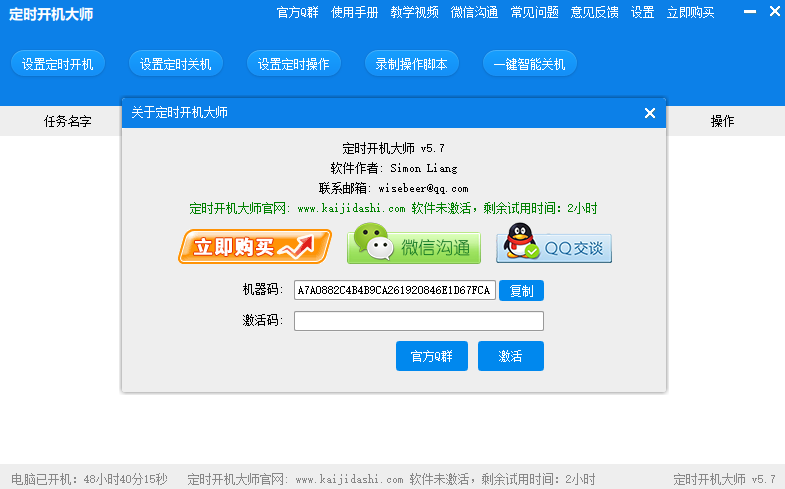Click the 官方Q群 button in dialog

pos(432,356)
